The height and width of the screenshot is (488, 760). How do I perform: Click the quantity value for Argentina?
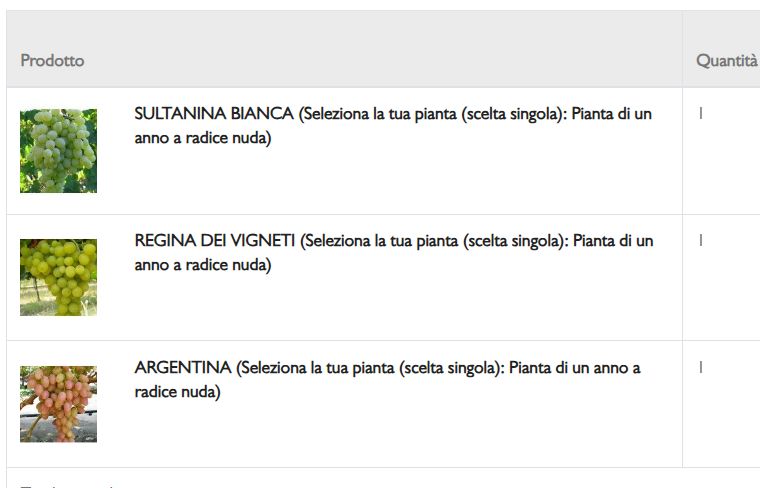tap(701, 368)
